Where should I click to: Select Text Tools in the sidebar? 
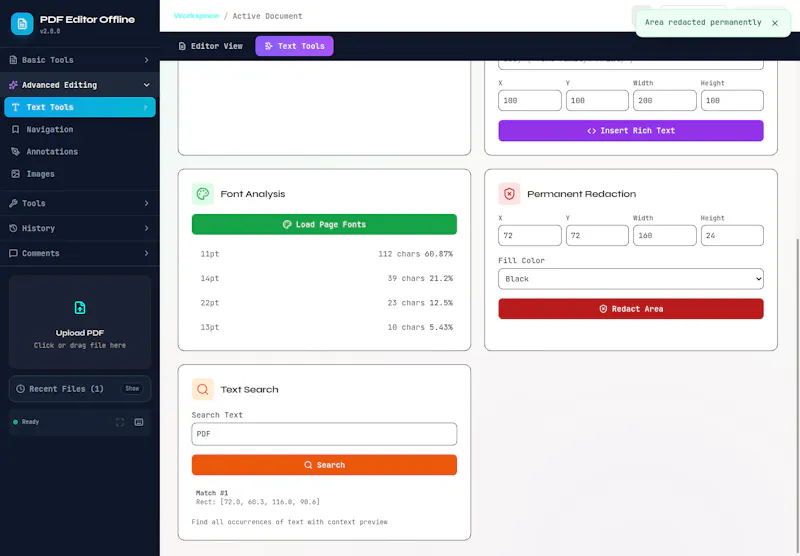point(80,107)
